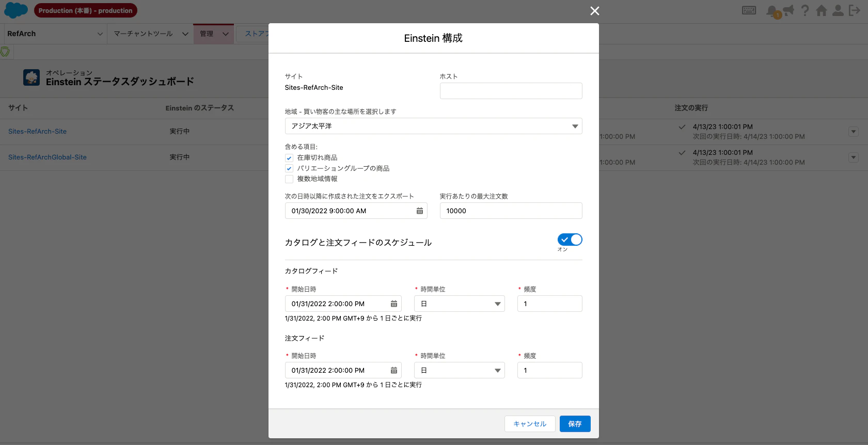Click the Einstein 構成 dialog title
Screen dimensions: 868x445
433,38
